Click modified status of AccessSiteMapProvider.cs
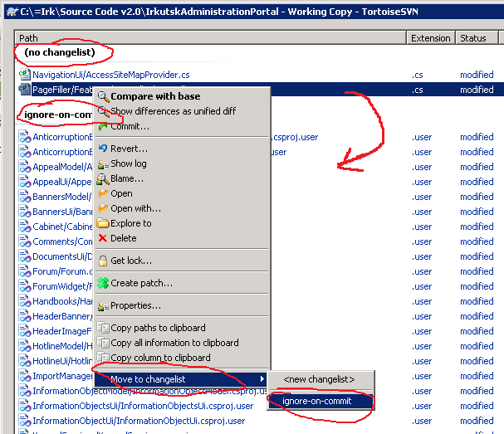 click(477, 75)
